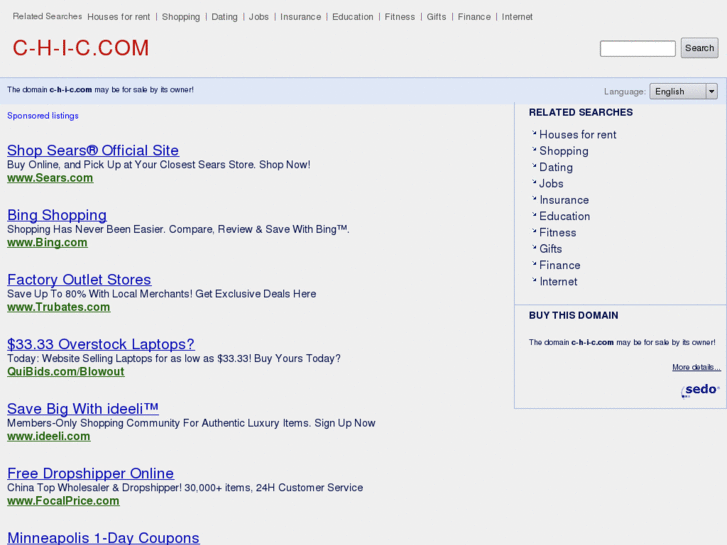The height and width of the screenshot is (545, 727).
Task: Visit the www.ideeli.com URL link
Action: tap(49, 436)
